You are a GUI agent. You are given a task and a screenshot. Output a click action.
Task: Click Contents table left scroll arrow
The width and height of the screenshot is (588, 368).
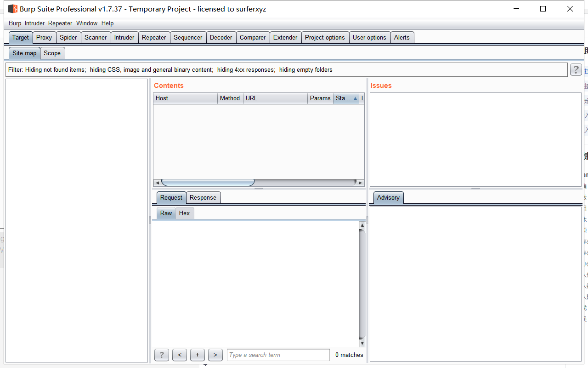tap(157, 183)
